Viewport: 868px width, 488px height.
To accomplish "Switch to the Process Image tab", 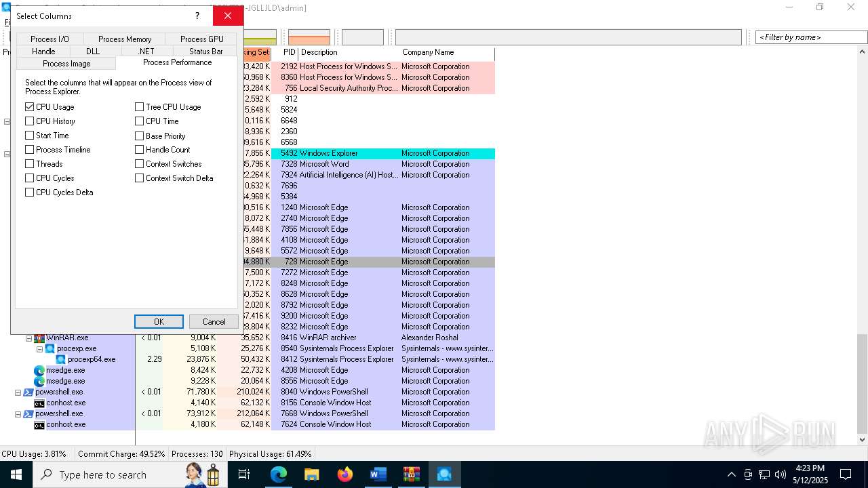I will pyautogui.click(x=66, y=64).
